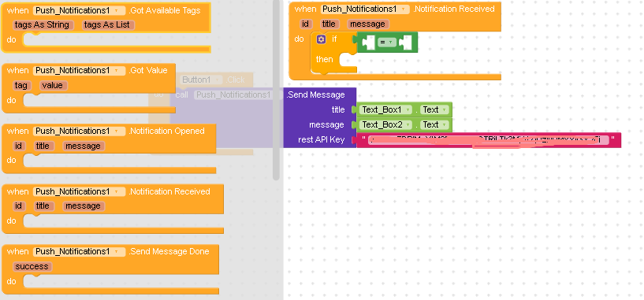The height and width of the screenshot is (300, 644).
Task: Click the '.Notification Opened' event label
Action: (x=166, y=131)
